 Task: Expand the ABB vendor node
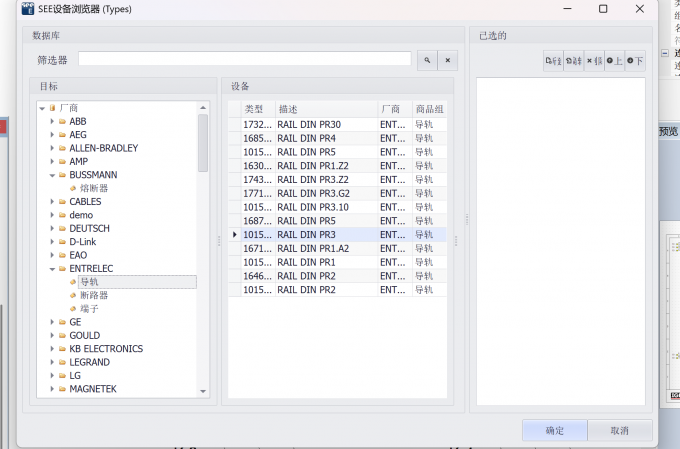pos(52,121)
